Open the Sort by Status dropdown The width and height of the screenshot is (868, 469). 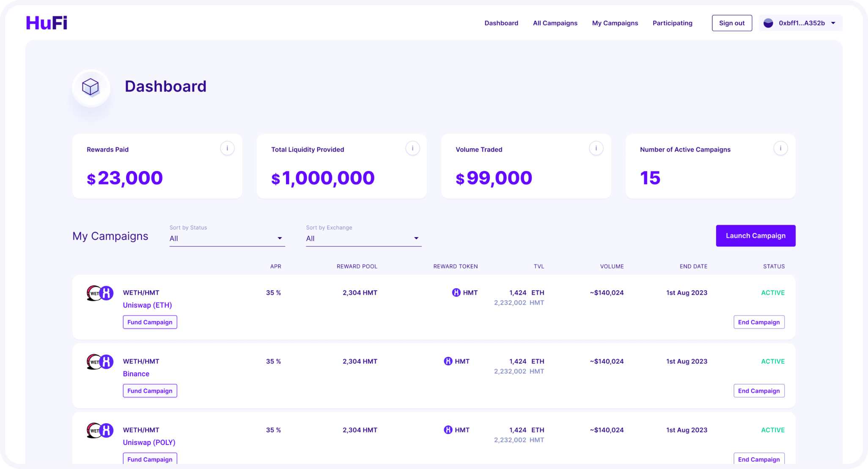(x=227, y=238)
